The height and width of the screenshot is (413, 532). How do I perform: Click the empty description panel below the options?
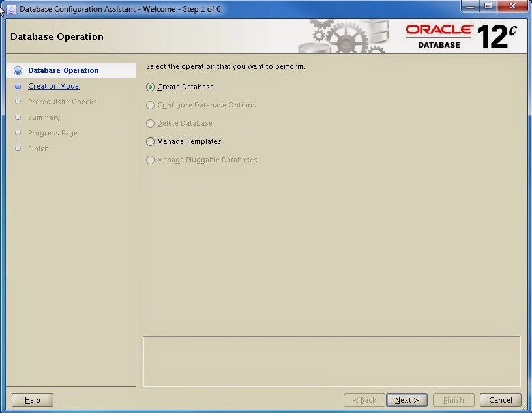pyautogui.click(x=331, y=362)
